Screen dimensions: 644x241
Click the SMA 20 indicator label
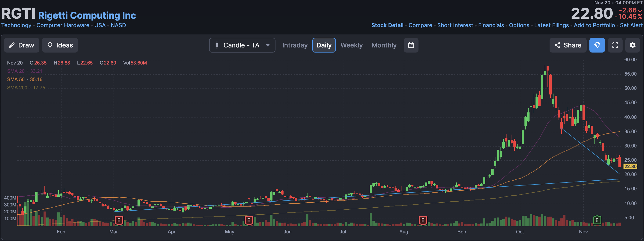[x=16, y=71]
